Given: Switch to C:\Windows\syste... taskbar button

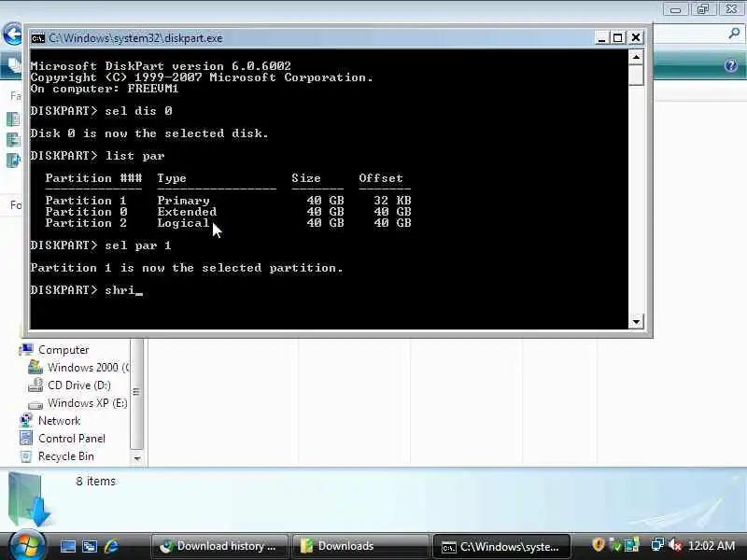Looking at the screenshot, I should click(501, 547).
